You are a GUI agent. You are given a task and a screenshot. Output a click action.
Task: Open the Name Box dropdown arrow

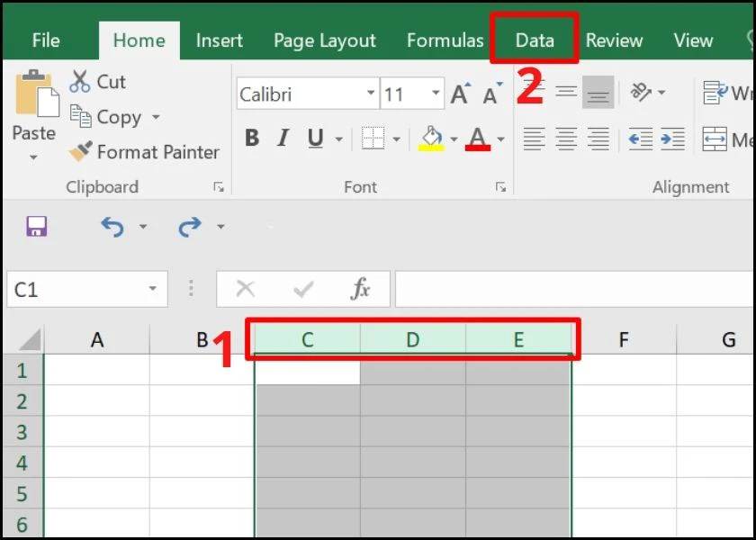pyautogui.click(x=153, y=289)
